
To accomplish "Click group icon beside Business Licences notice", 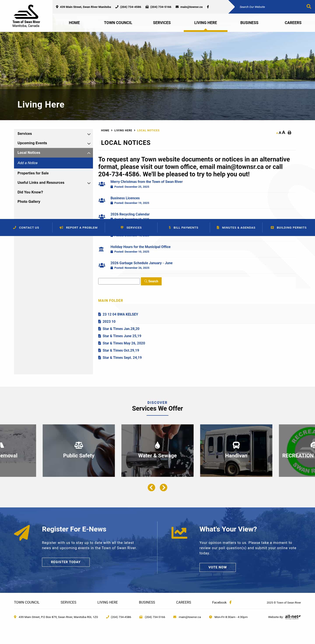I will (x=101, y=200).
